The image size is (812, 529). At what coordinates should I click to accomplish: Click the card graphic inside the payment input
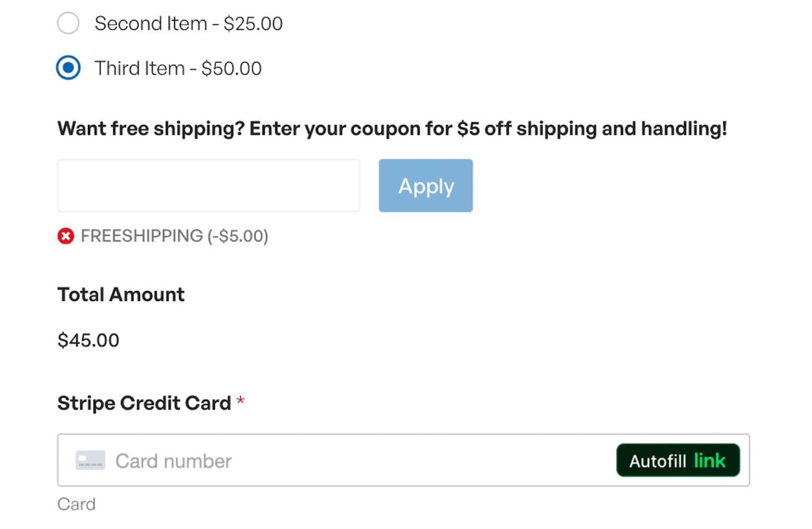(x=90, y=460)
